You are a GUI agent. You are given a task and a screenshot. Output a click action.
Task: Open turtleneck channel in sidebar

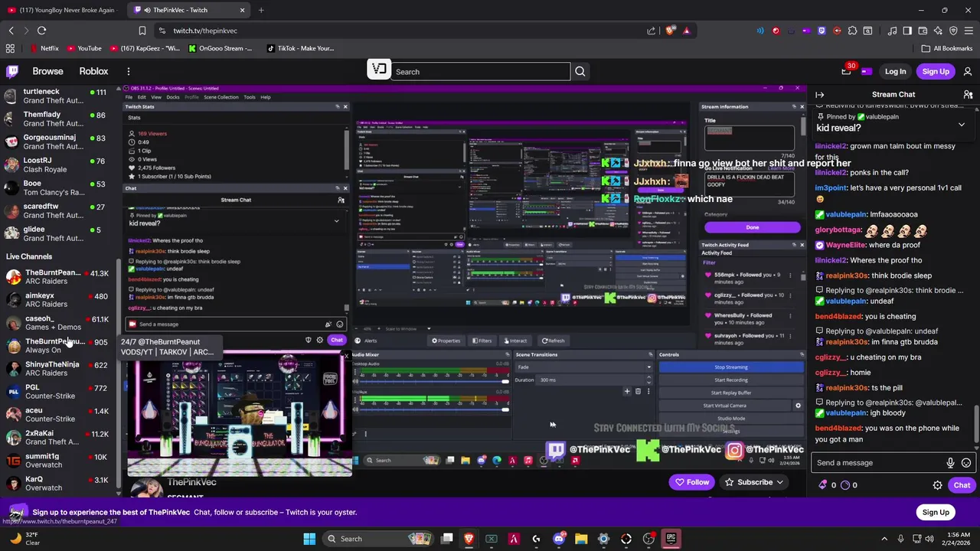57,96
